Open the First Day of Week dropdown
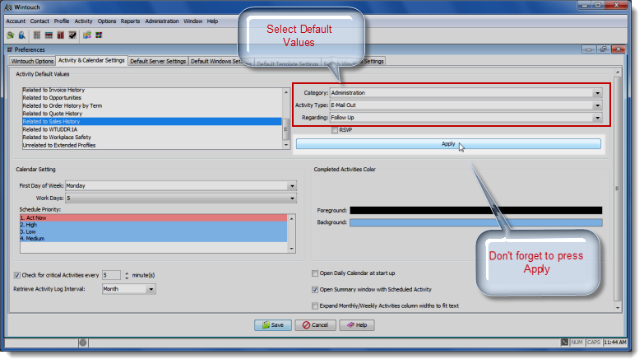This screenshot has width=644, height=364. click(292, 186)
